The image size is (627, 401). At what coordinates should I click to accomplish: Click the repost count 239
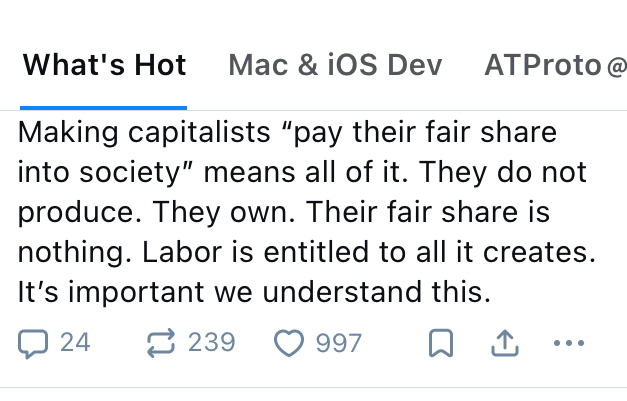pos(211,343)
